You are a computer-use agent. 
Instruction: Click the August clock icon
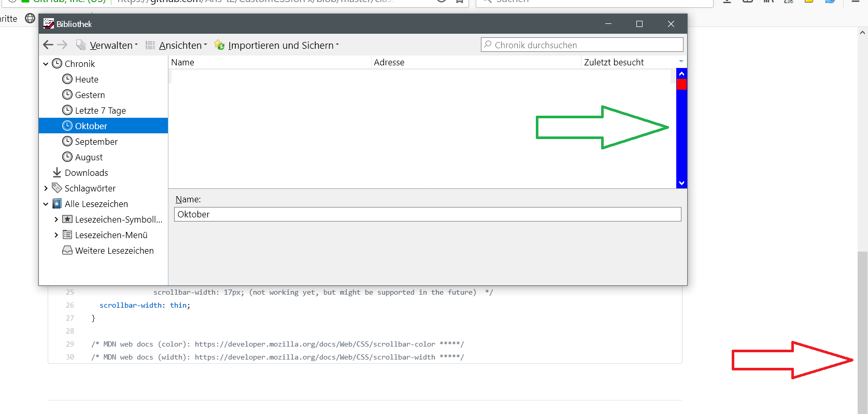[x=67, y=157]
